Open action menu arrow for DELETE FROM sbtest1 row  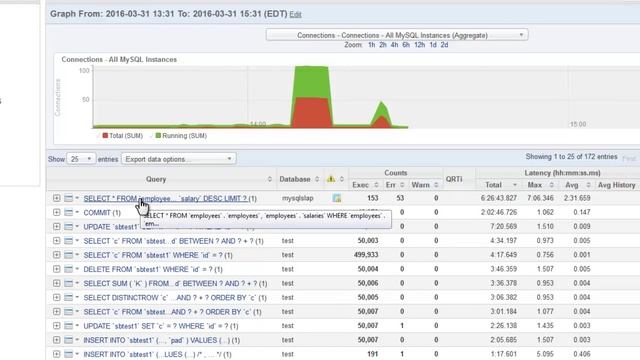pos(77,269)
